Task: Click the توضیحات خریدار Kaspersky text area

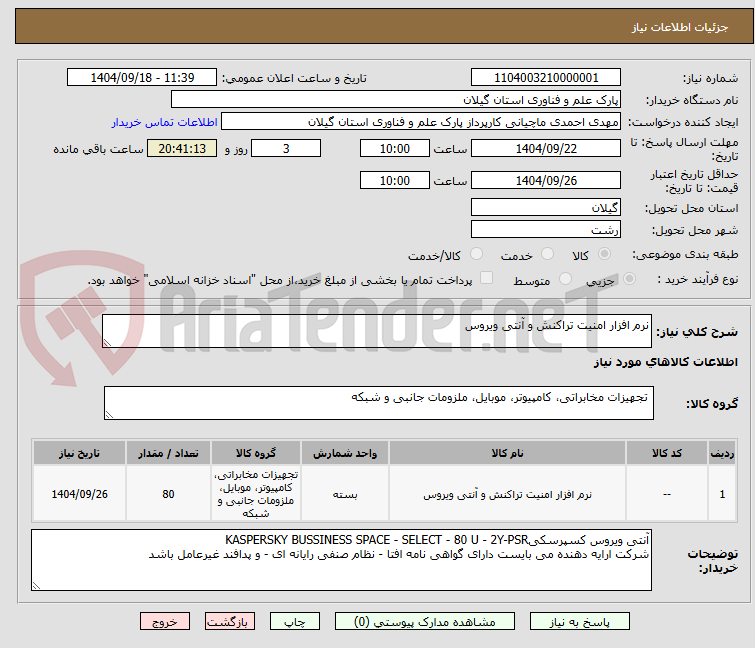Action: pyautogui.click(x=341, y=560)
